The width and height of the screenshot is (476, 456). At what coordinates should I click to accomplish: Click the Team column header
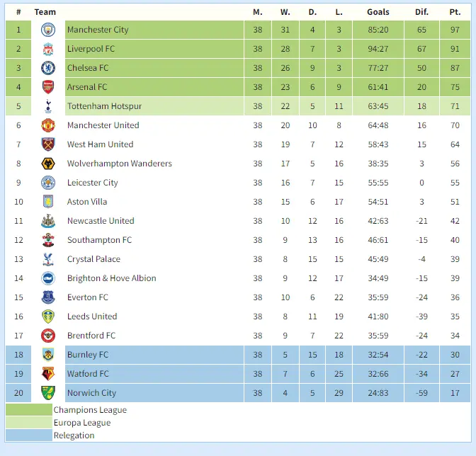coord(45,12)
